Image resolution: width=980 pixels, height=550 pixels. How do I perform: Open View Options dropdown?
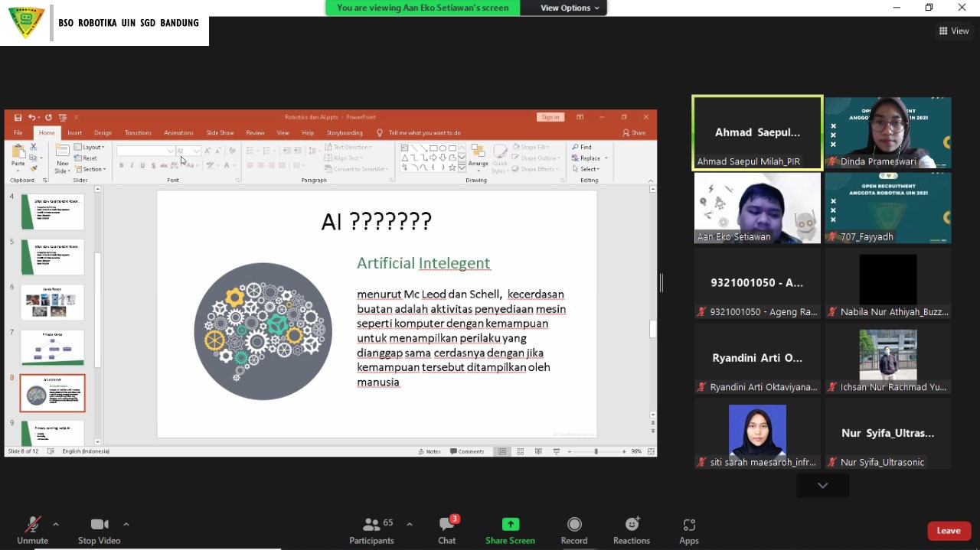(570, 8)
